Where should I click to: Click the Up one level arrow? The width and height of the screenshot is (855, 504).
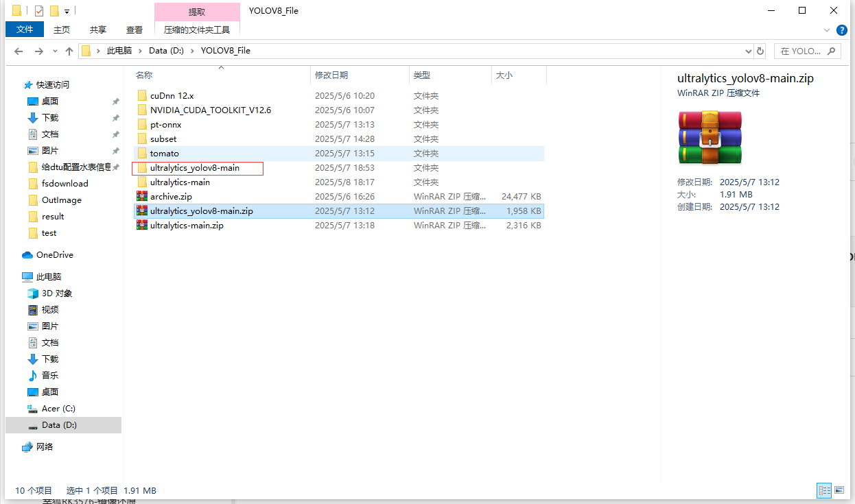coord(69,51)
